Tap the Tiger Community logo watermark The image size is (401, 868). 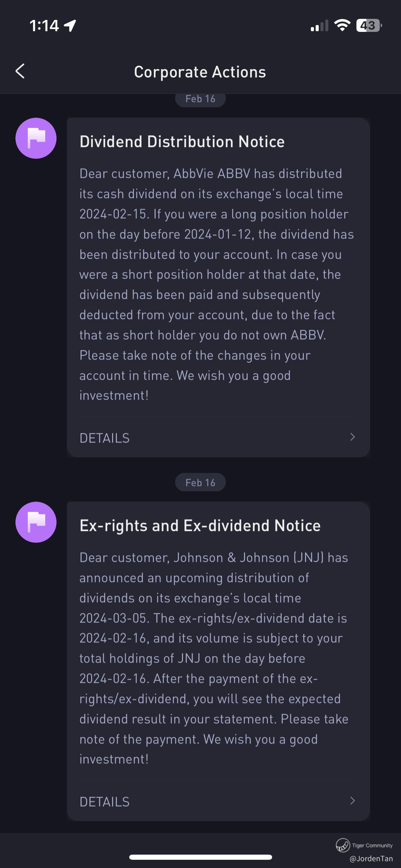343,845
